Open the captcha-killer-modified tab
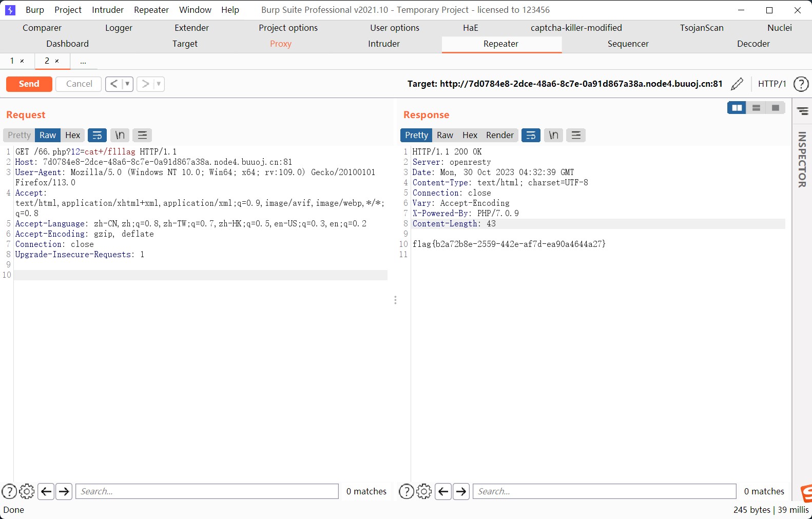Screen dimensions: 812x519 (576, 28)
